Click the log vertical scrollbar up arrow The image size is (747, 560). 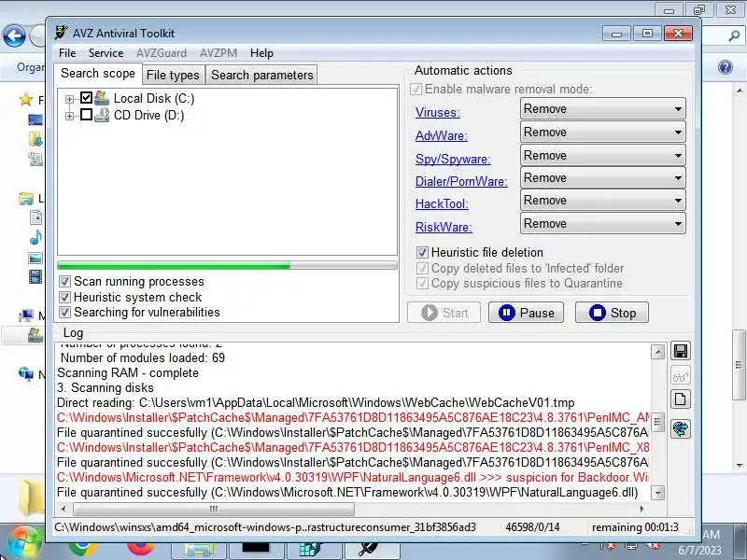tap(658, 352)
